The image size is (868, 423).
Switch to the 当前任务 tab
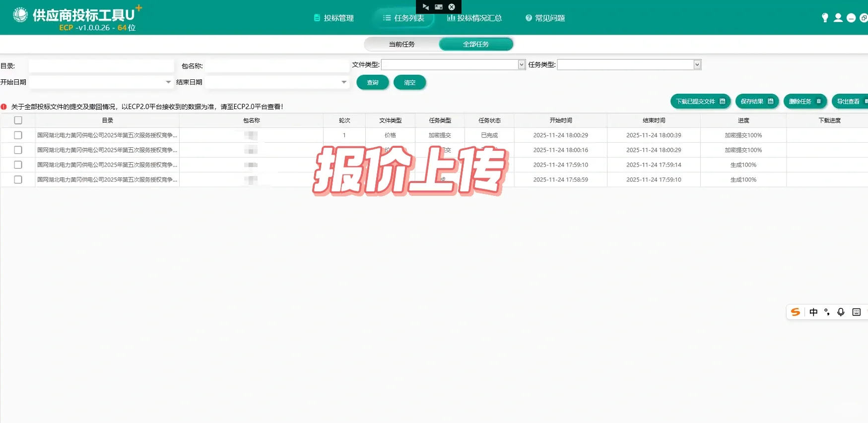(x=401, y=44)
